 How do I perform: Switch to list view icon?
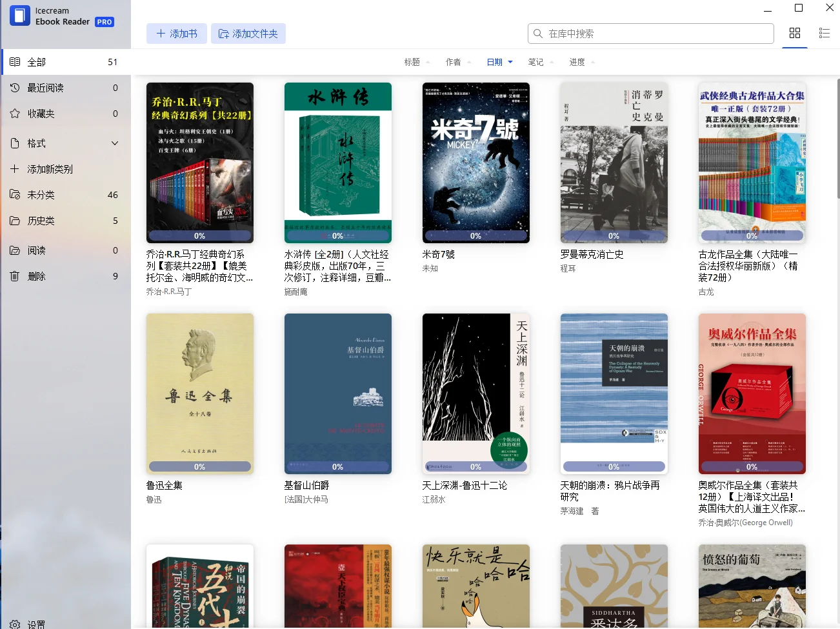click(825, 33)
